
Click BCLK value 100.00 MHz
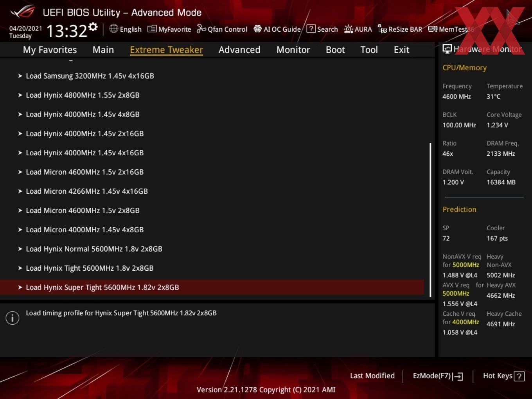click(x=459, y=125)
